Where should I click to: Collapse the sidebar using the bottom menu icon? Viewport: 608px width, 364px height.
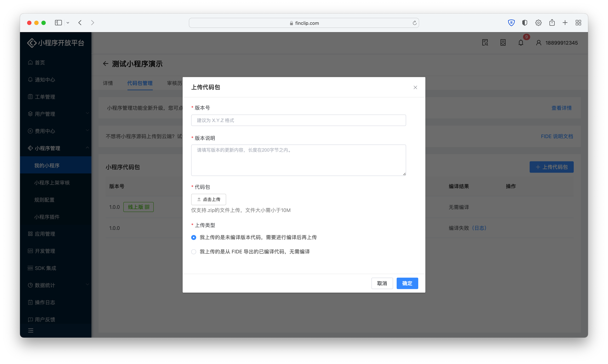[x=31, y=330]
